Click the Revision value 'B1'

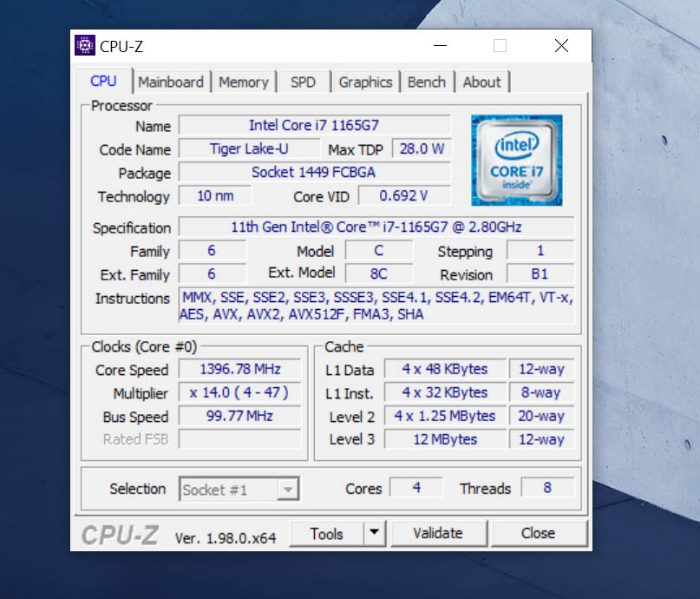[540, 273]
